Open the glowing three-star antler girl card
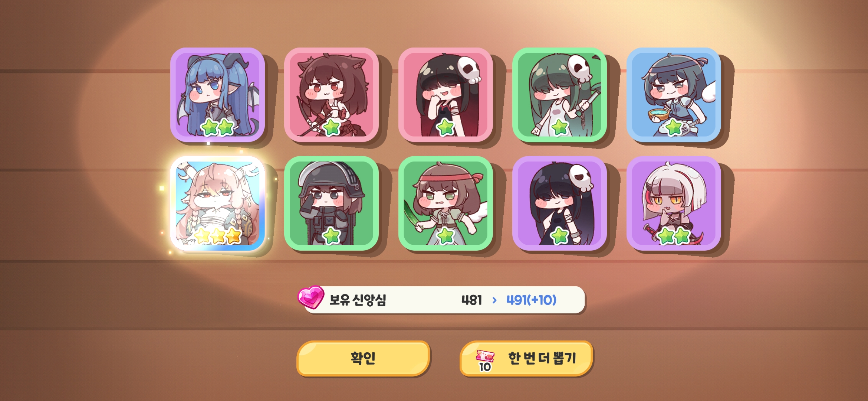The height and width of the screenshot is (401, 868). (218, 203)
